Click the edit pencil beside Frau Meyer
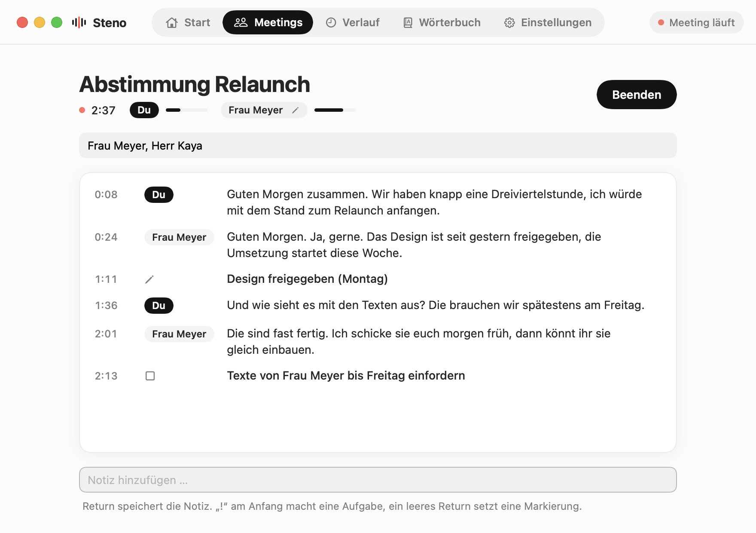Image resolution: width=756 pixels, height=533 pixels. 295,110
